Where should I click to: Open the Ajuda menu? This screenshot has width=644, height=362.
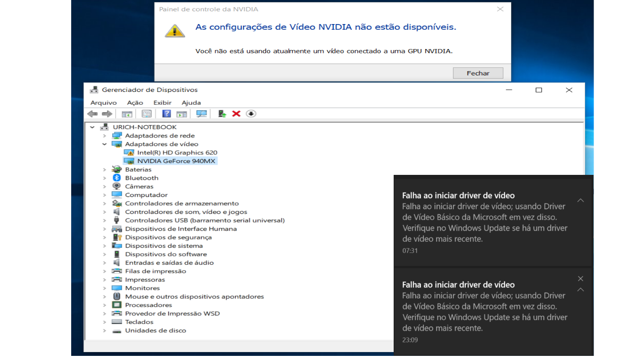(x=191, y=102)
